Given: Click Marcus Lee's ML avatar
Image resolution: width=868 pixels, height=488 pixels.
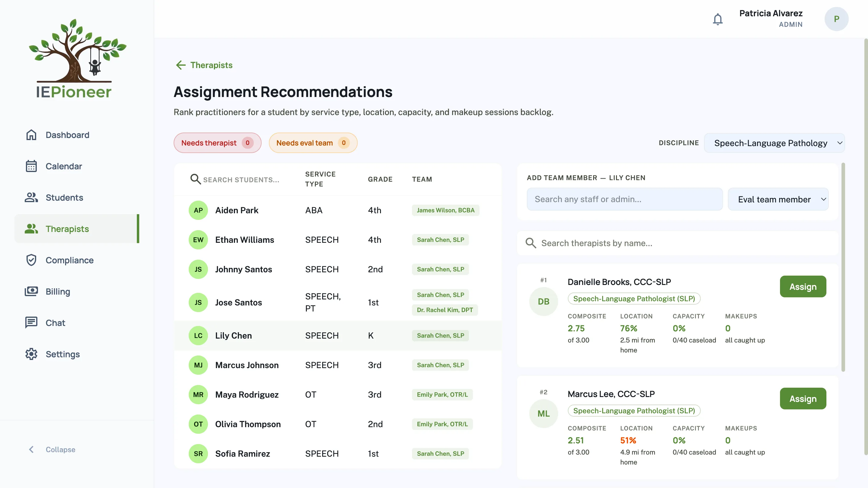Looking at the screenshot, I should click(543, 414).
